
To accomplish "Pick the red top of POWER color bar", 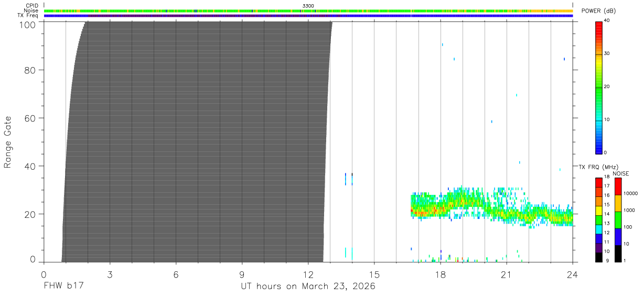I will pos(599,26).
